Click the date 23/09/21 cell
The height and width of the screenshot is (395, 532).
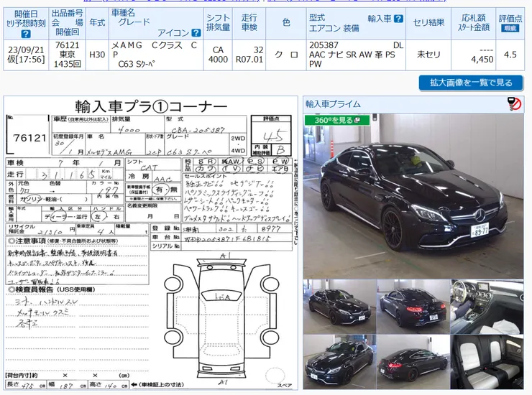[26, 55]
